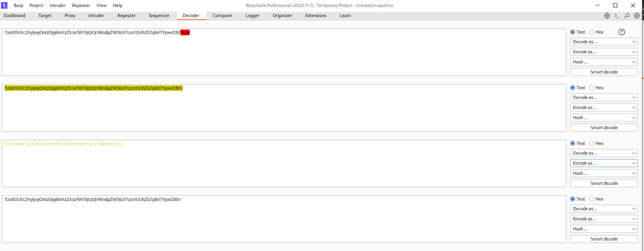Open 'Encode as ...' dropdown in third row
This screenshot has height=251, width=644.
coord(604,163)
